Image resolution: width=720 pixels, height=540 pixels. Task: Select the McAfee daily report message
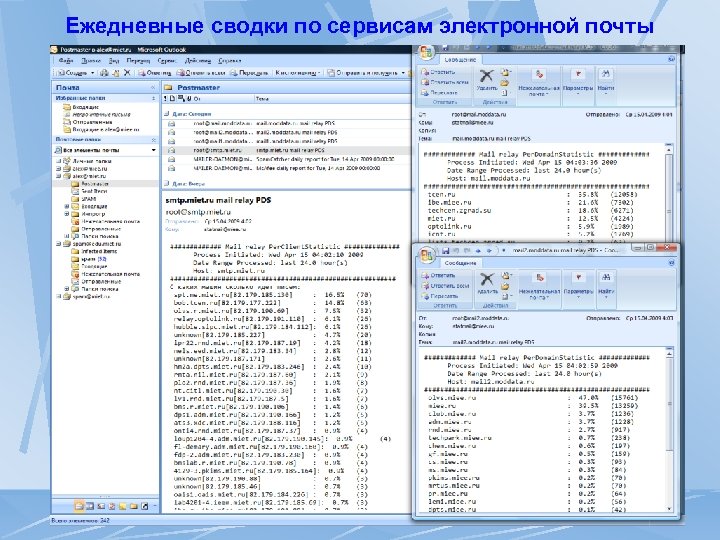click(287, 168)
